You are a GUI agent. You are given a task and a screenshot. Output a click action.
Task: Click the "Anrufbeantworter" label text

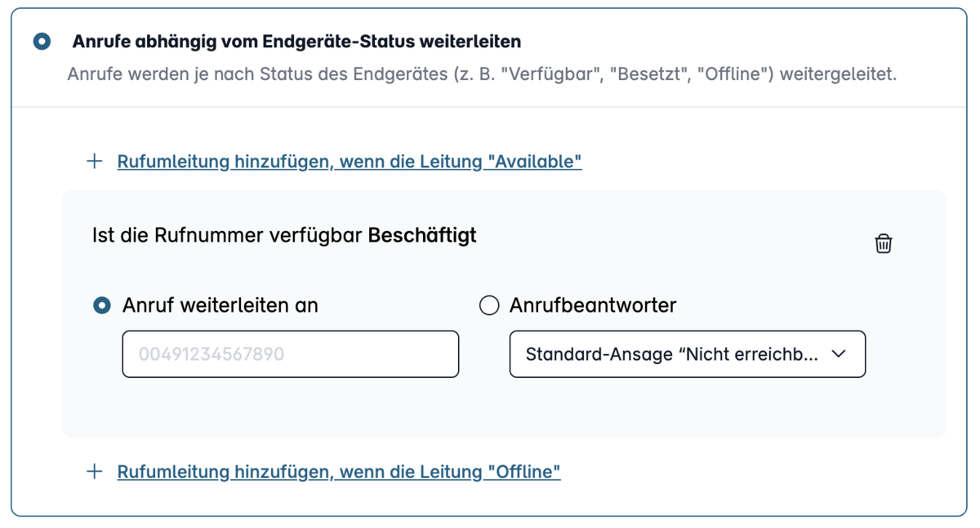tap(593, 305)
